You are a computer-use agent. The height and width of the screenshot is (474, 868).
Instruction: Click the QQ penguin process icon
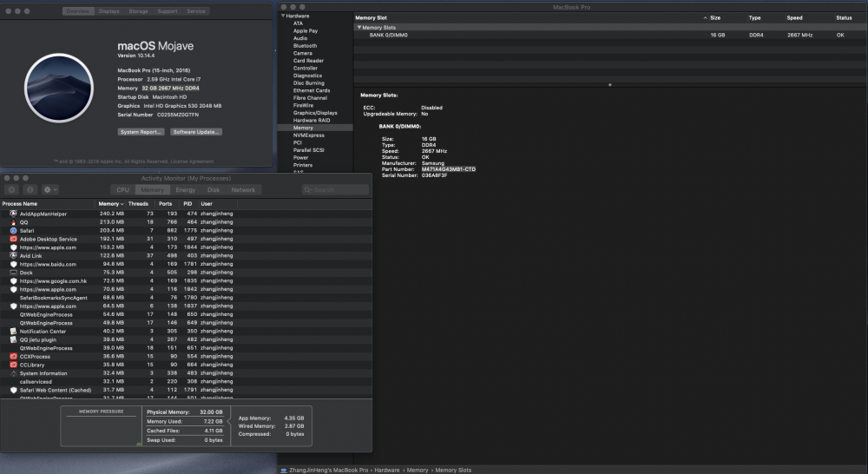[x=13, y=222]
